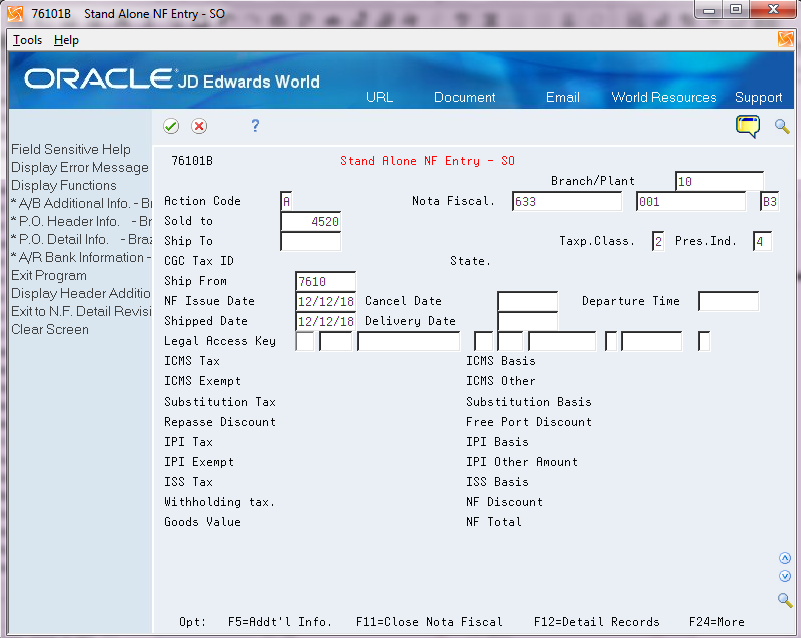Click the Taxp.Class. field
This screenshot has width=801, height=638.
(x=658, y=241)
